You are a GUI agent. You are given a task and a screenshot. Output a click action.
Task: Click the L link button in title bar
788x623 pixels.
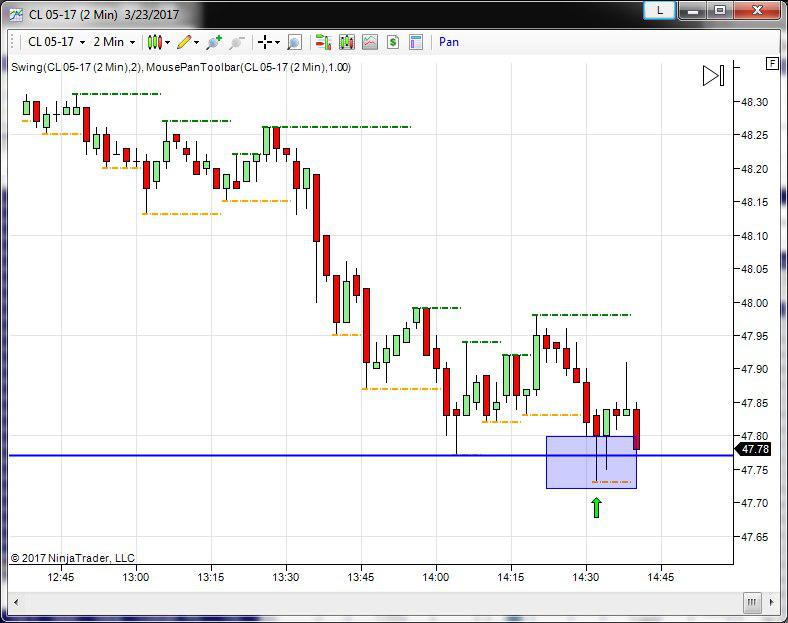[659, 10]
